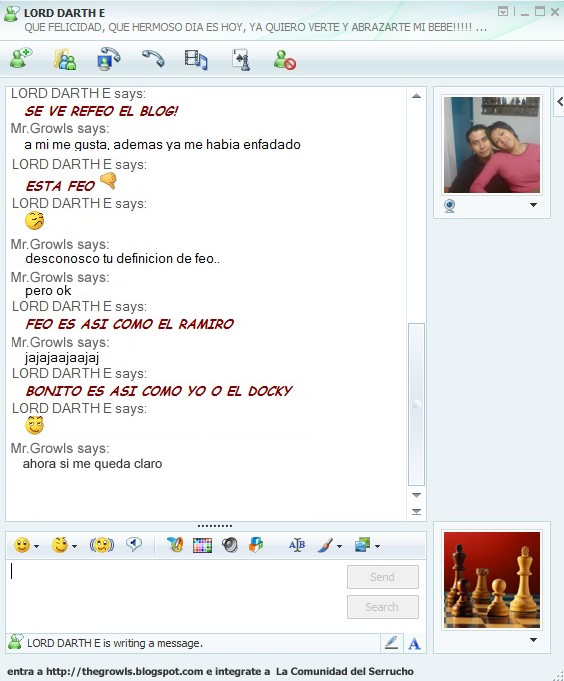This screenshot has width=564, height=681.
Task: Open the share photos icon
Action: click(362, 545)
